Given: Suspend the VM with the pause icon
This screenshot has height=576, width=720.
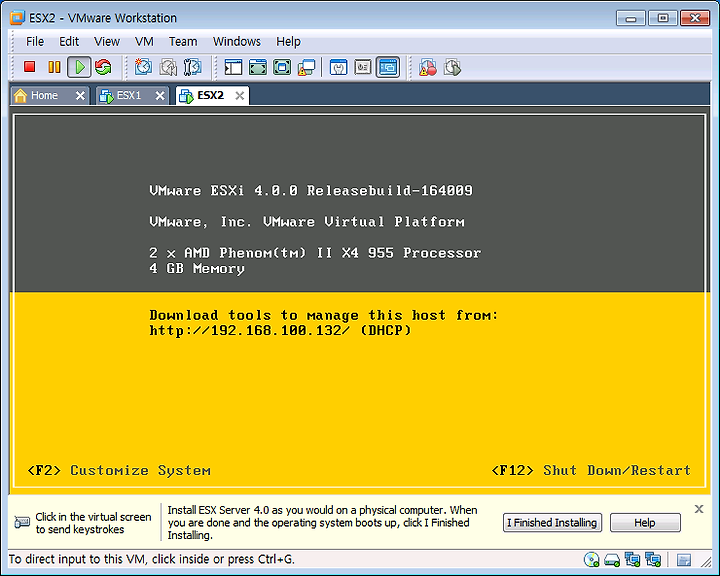Looking at the screenshot, I should point(54,67).
